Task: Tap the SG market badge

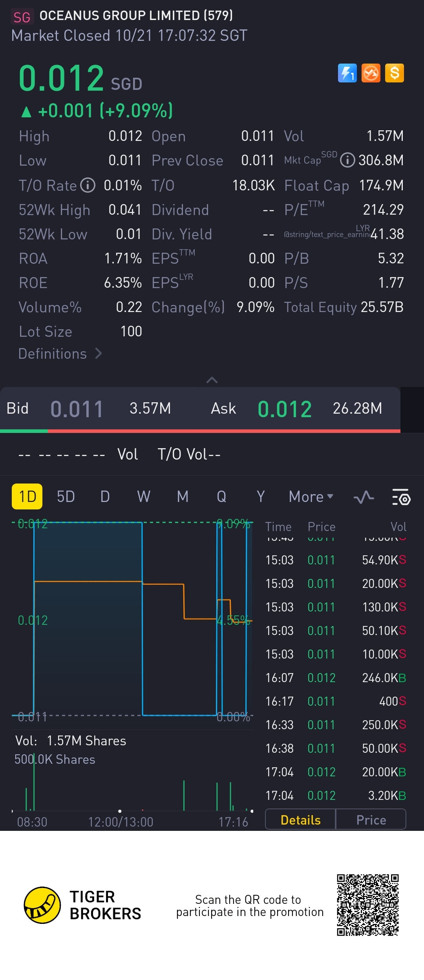Action: pos(22,17)
